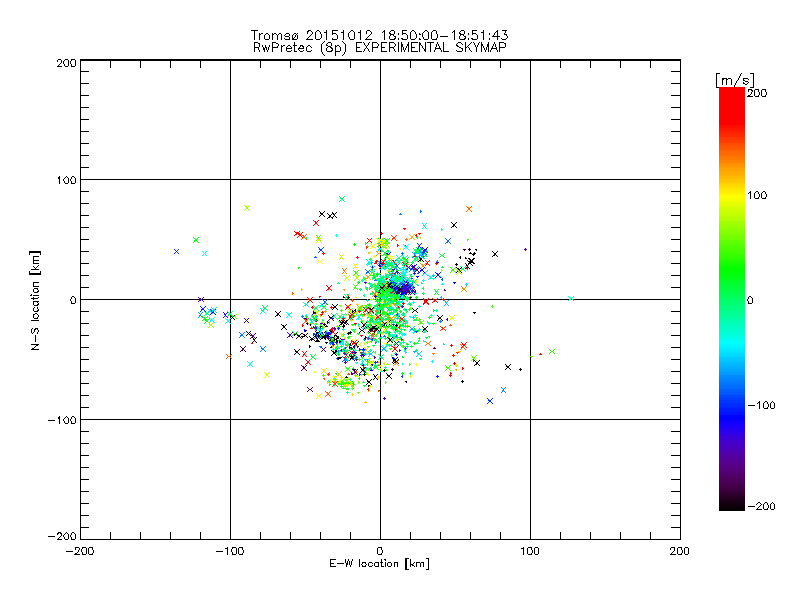Click the lone green X marker east of 100 km, south of the zero line
The image size is (800, 600).
tap(552, 352)
